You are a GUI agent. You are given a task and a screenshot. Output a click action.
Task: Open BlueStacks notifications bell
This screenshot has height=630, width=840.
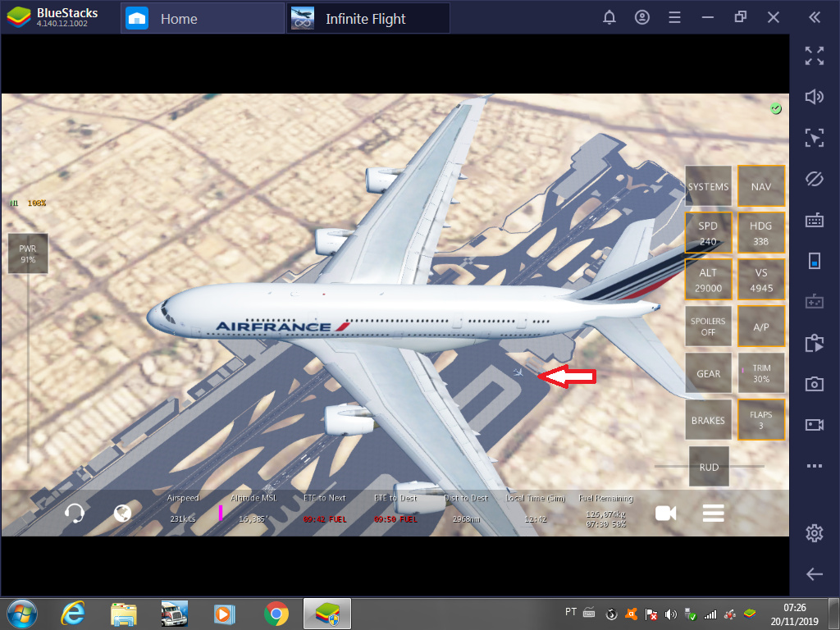click(609, 18)
